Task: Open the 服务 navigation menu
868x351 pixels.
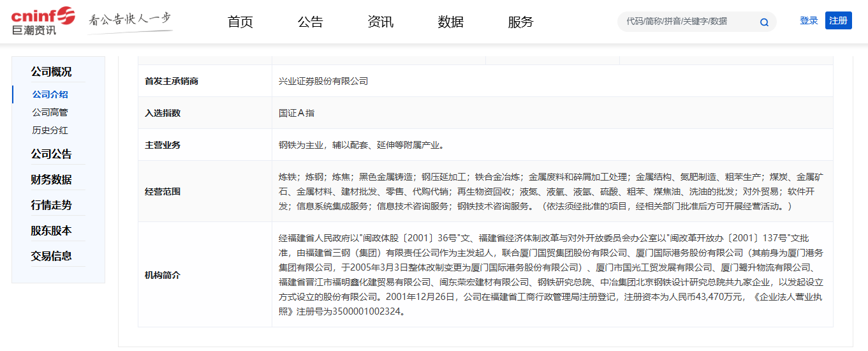Action: click(x=520, y=22)
